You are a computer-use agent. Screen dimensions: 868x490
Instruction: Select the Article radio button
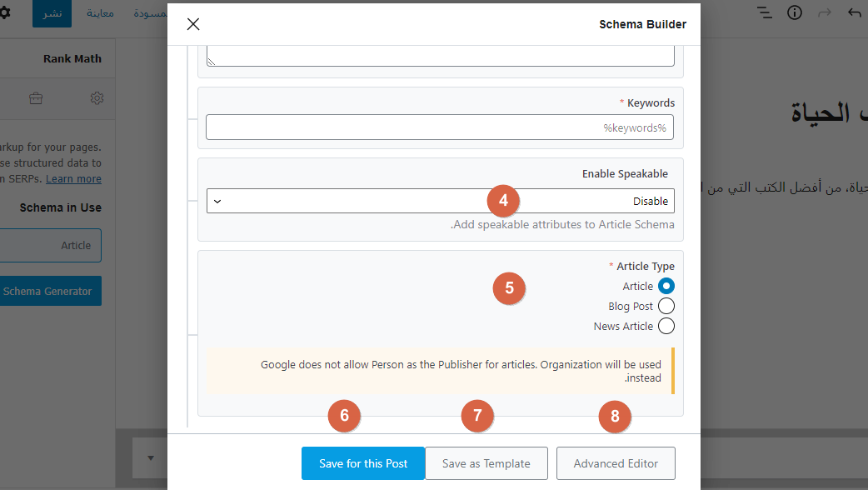coord(666,286)
